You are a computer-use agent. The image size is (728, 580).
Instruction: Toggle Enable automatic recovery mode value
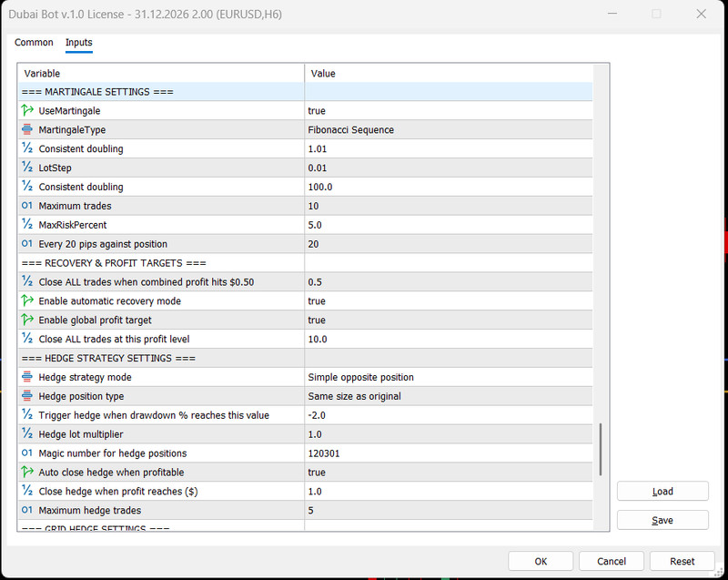tap(449, 300)
